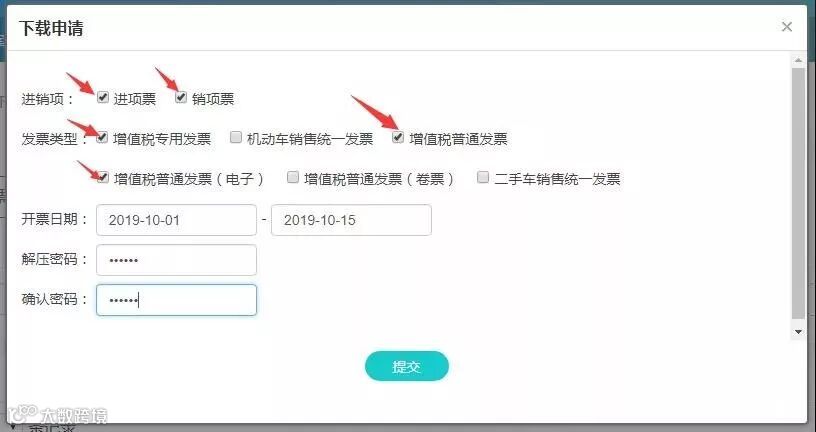Click the dialog's vertical scrollbar thumb
This screenshot has width=816, height=432.
pyautogui.click(x=798, y=193)
